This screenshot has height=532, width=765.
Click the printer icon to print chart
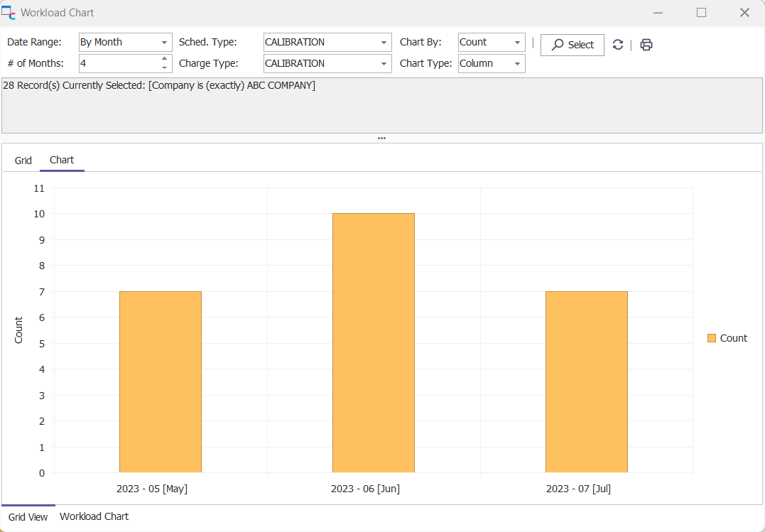click(646, 45)
